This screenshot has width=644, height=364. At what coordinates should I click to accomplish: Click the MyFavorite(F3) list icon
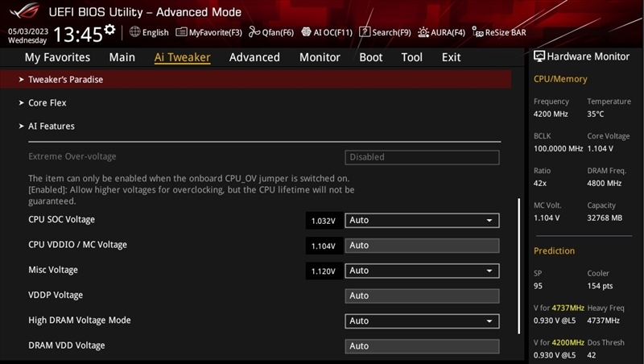[x=181, y=31]
